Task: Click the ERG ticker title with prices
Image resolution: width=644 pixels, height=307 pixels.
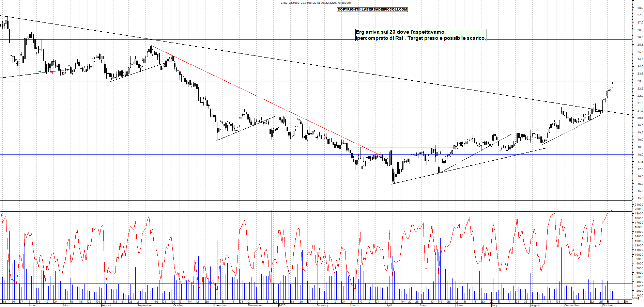Action: pyautogui.click(x=316, y=3)
